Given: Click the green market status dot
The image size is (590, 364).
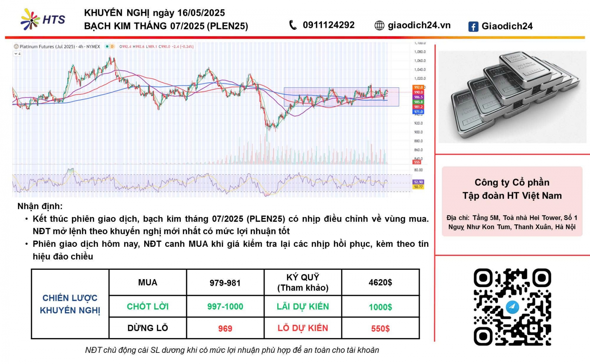Looking at the screenshot, I should pos(107,46).
